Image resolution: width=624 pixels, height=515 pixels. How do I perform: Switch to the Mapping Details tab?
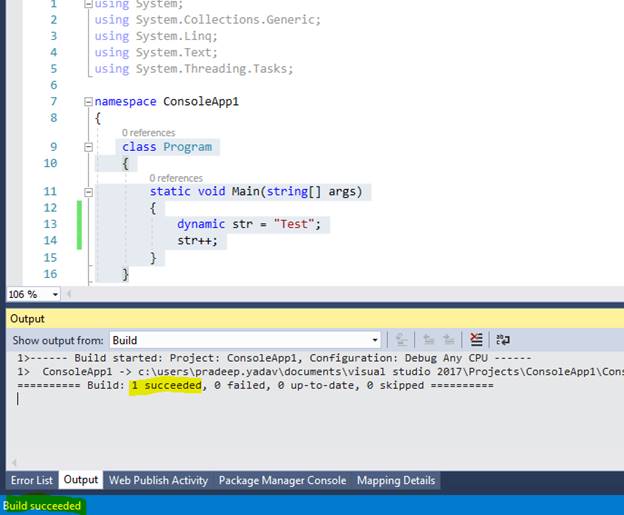(396, 480)
